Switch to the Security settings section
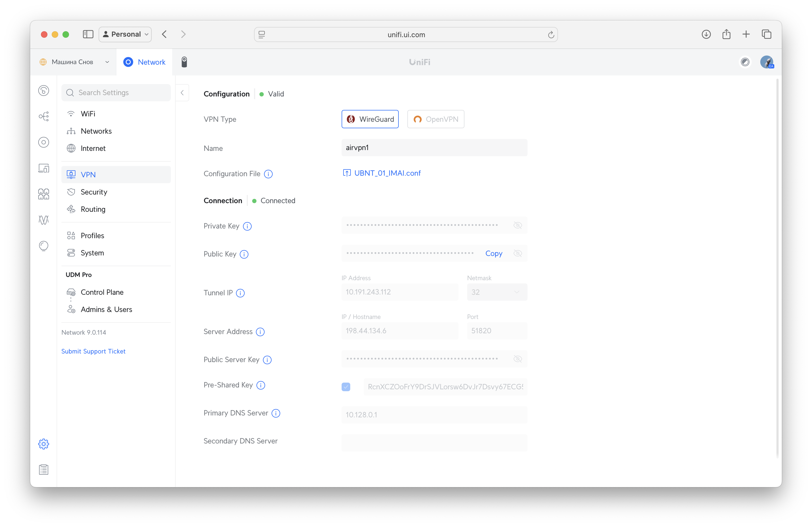Image resolution: width=812 pixels, height=527 pixels. pyautogui.click(x=93, y=192)
